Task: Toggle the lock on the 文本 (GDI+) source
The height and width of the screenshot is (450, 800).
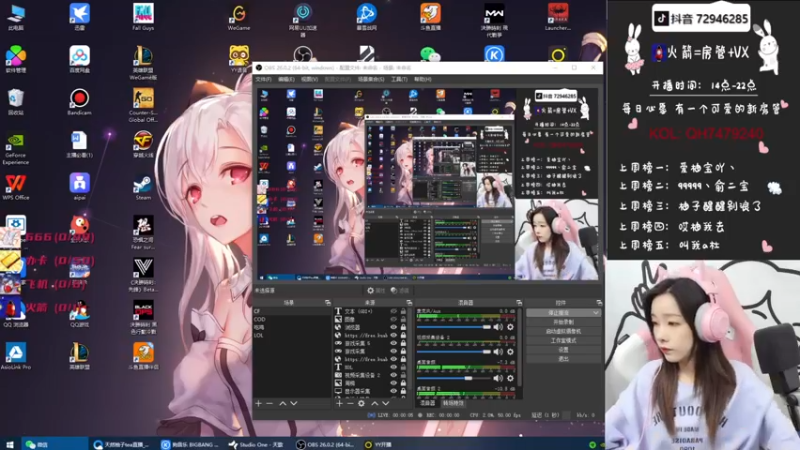Action: pyautogui.click(x=403, y=311)
